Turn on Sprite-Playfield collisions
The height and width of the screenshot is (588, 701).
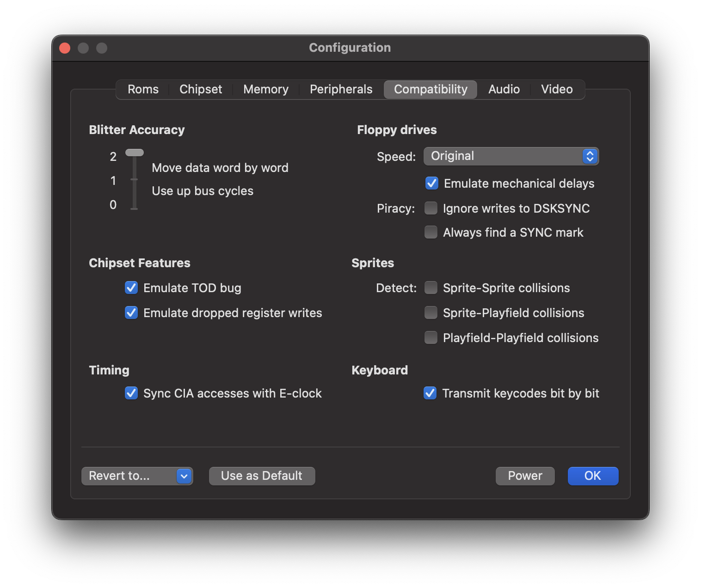tap(431, 313)
